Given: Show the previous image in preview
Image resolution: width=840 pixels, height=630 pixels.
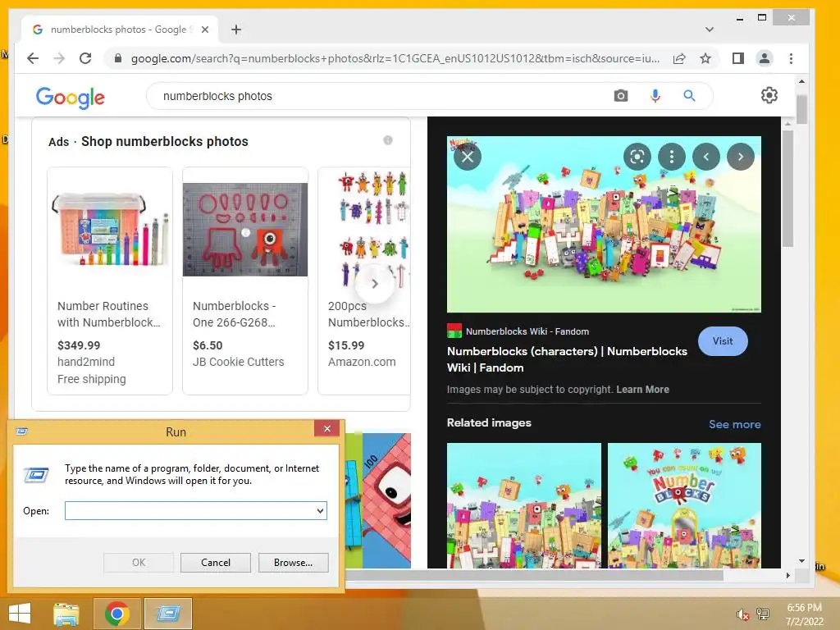Looking at the screenshot, I should (706, 157).
